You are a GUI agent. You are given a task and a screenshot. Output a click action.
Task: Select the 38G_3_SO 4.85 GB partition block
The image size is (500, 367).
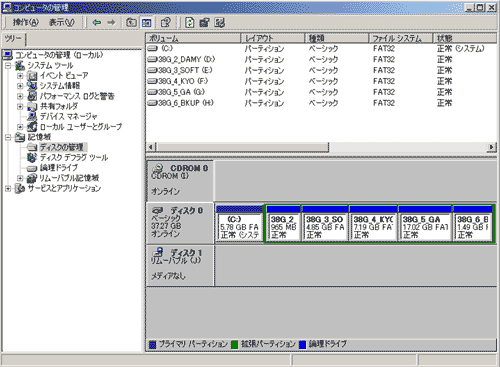point(325,223)
